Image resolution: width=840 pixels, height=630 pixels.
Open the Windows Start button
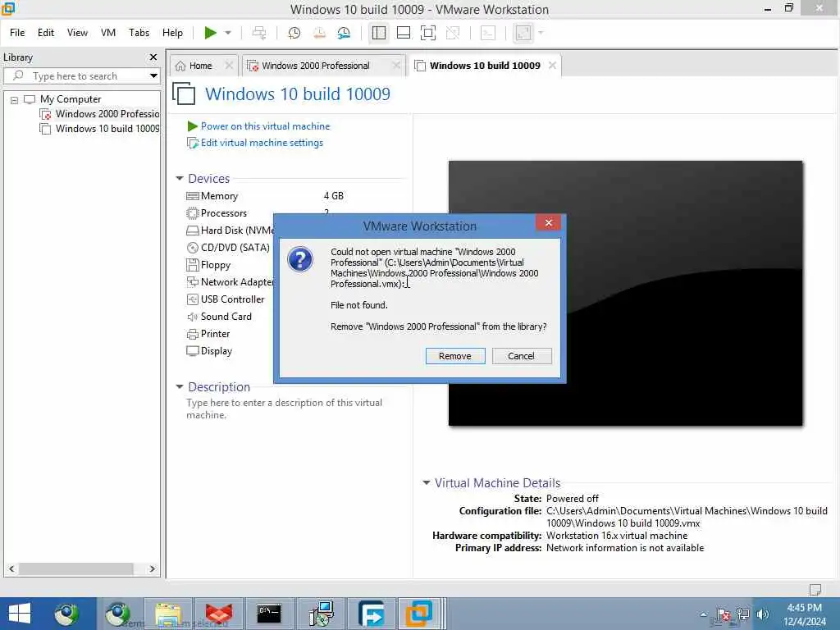click(x=20, y=614)
